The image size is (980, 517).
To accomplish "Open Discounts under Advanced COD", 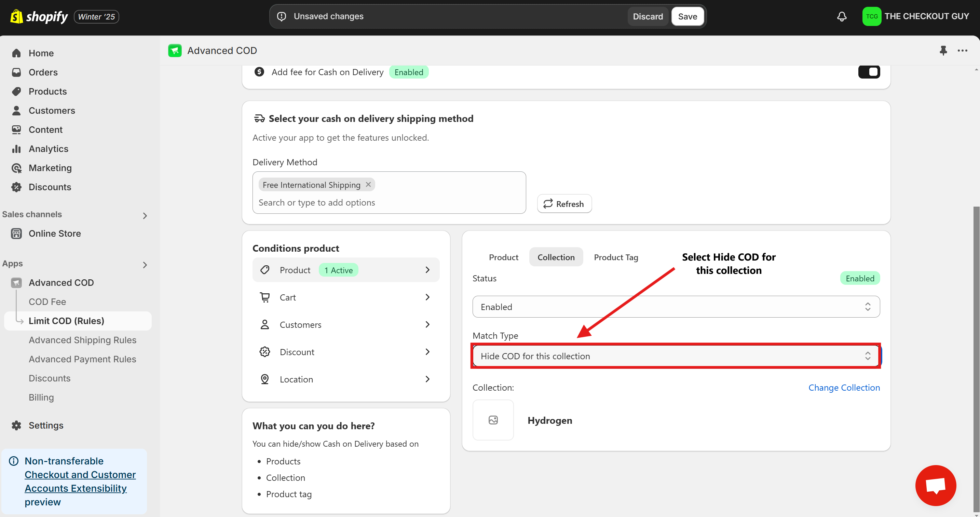I will coord(50,378).
